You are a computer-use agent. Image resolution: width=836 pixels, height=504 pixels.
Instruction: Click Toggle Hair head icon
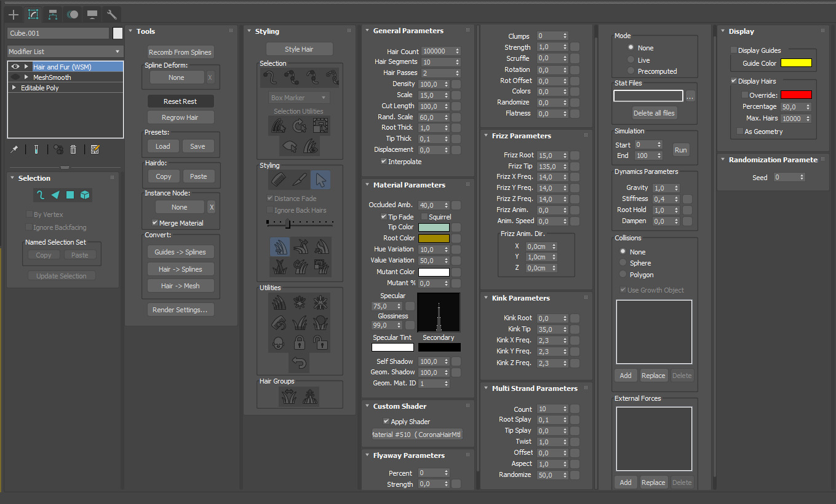tap(279, 342)
